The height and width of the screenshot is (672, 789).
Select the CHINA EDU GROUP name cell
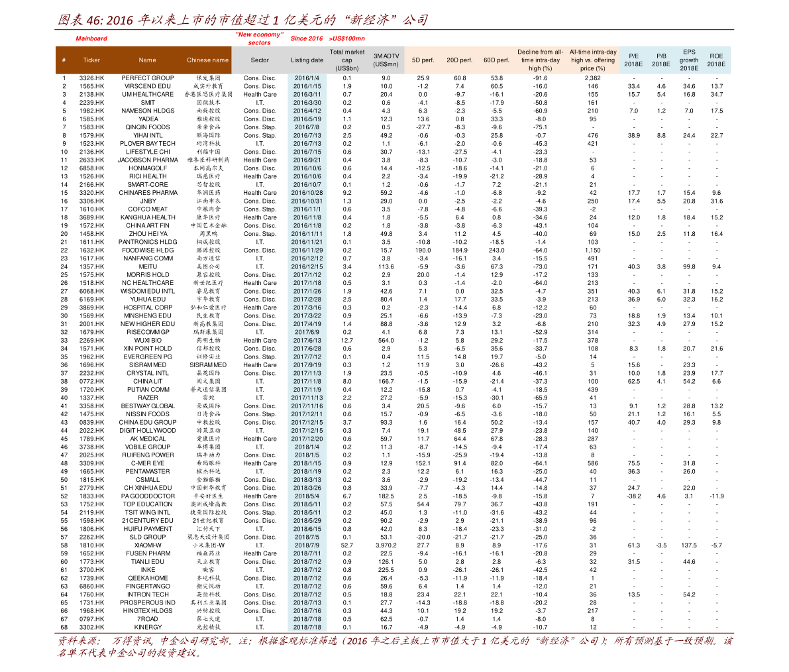tap(148, 422)
